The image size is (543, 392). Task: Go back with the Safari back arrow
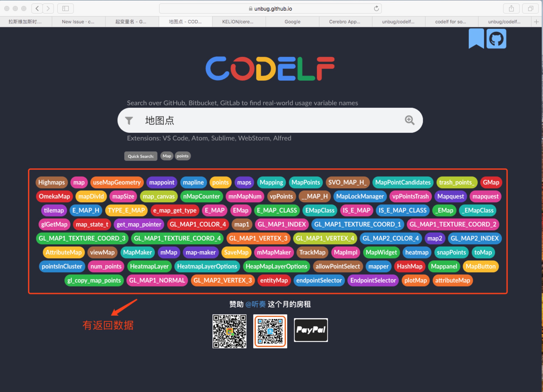(37, 9)
